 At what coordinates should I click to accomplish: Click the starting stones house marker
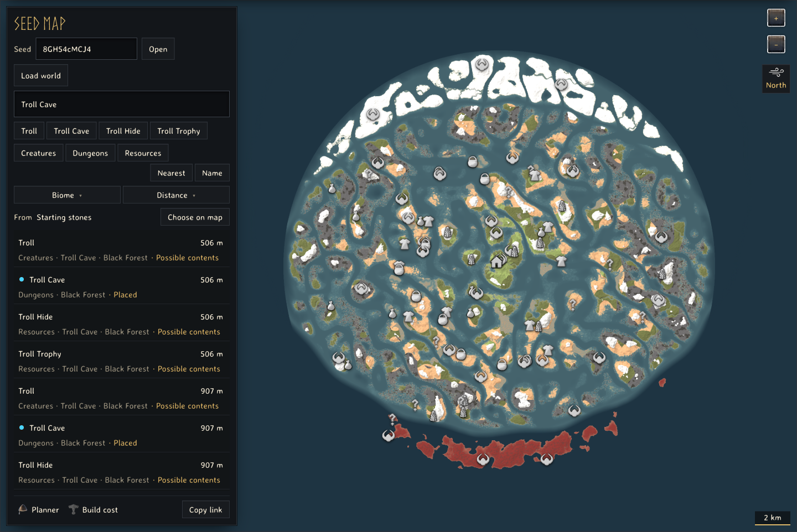[x=497, y=261]
